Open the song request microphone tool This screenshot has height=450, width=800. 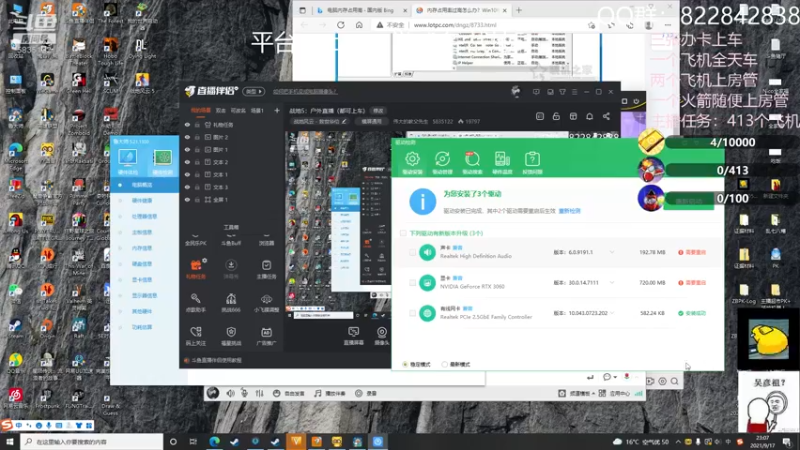pyautogui.click(x=195, y=298)
